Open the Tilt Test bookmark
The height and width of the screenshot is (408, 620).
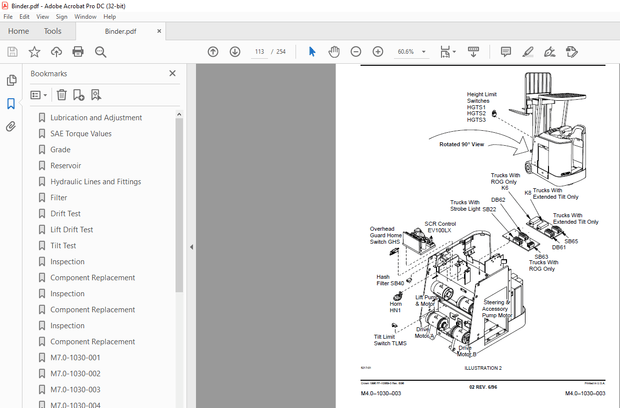[x=63, y=246]
